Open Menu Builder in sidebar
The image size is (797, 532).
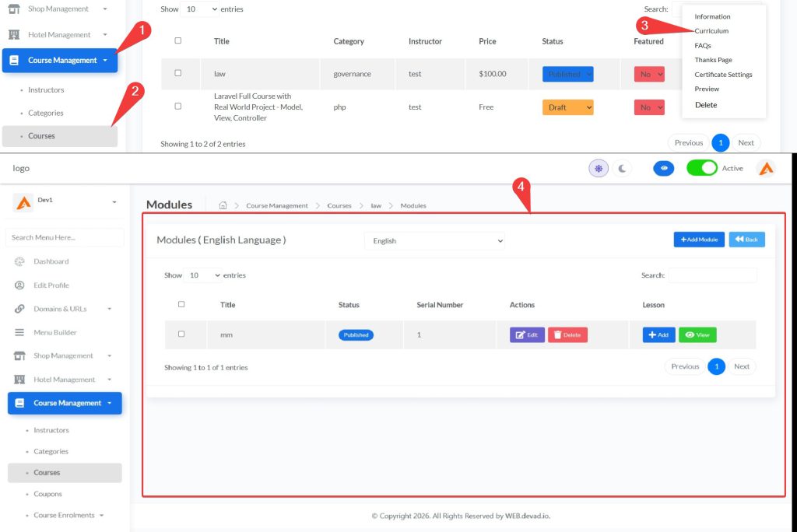pos(54,332)
